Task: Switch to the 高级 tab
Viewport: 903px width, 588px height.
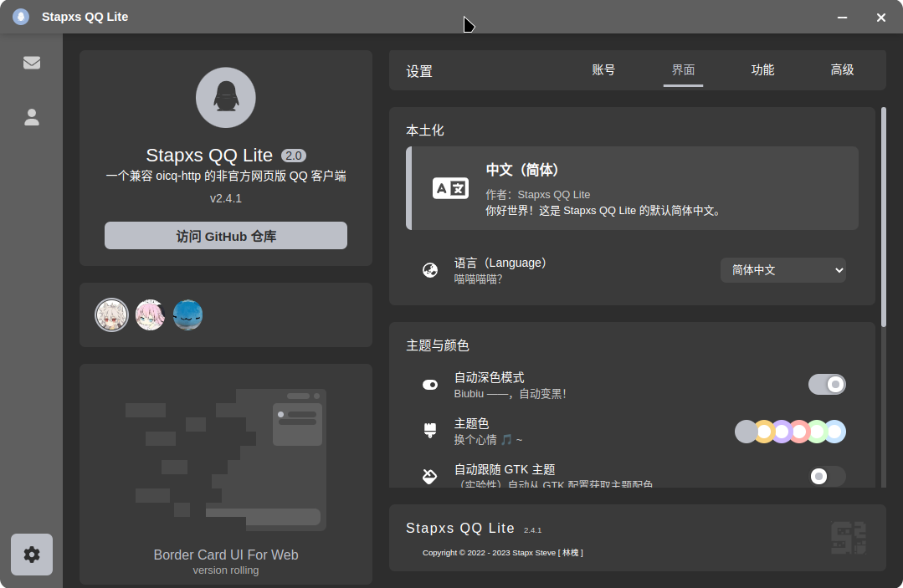Action: (x=842, y=70)
